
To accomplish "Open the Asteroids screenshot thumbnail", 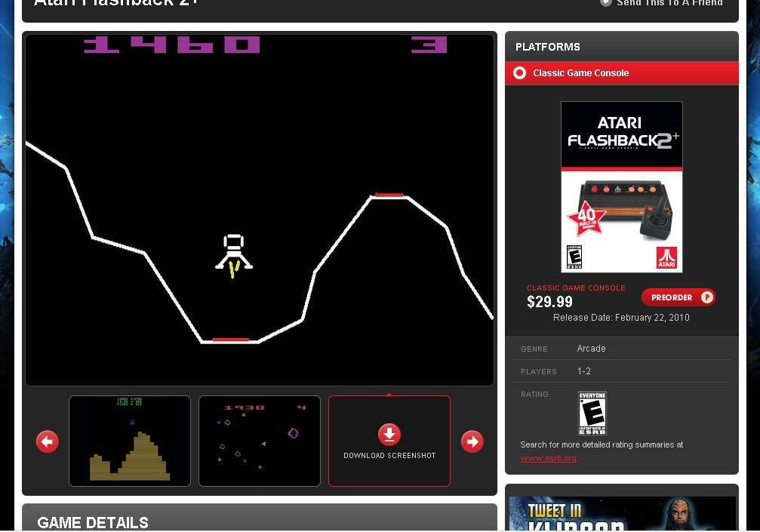I will [260, 441].
